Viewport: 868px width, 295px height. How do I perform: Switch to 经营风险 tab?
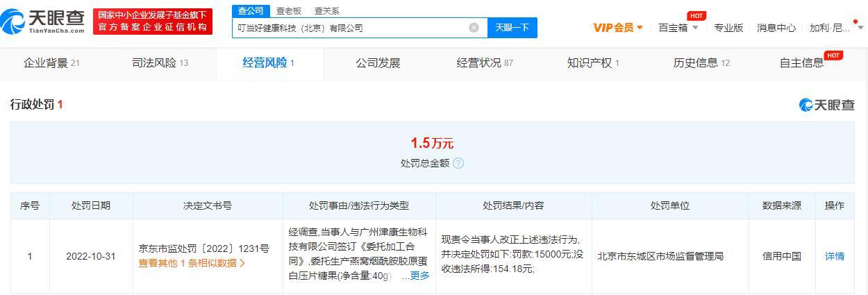click(269, 63)
